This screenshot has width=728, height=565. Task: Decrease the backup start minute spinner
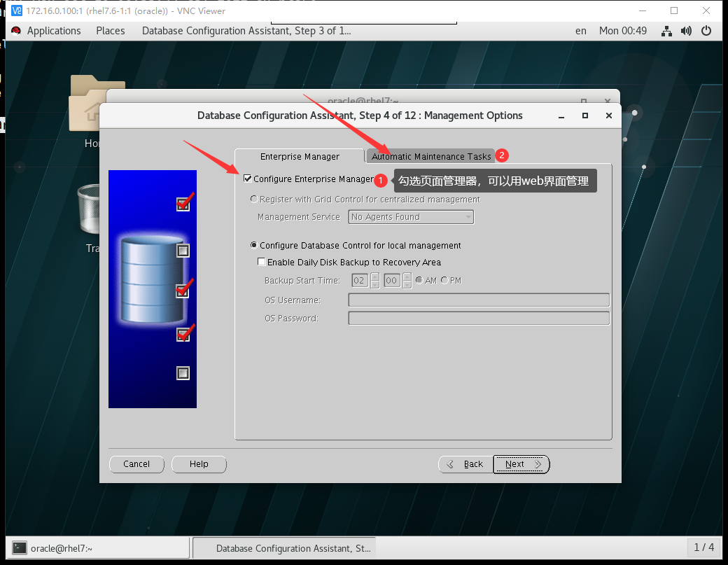coord(407,284)
